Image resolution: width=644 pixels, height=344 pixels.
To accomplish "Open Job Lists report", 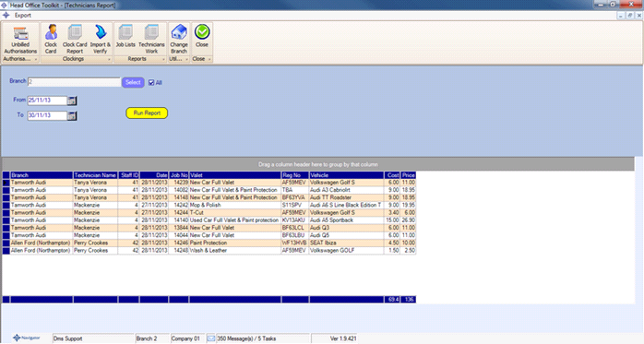I will click(x=125, y=36).
